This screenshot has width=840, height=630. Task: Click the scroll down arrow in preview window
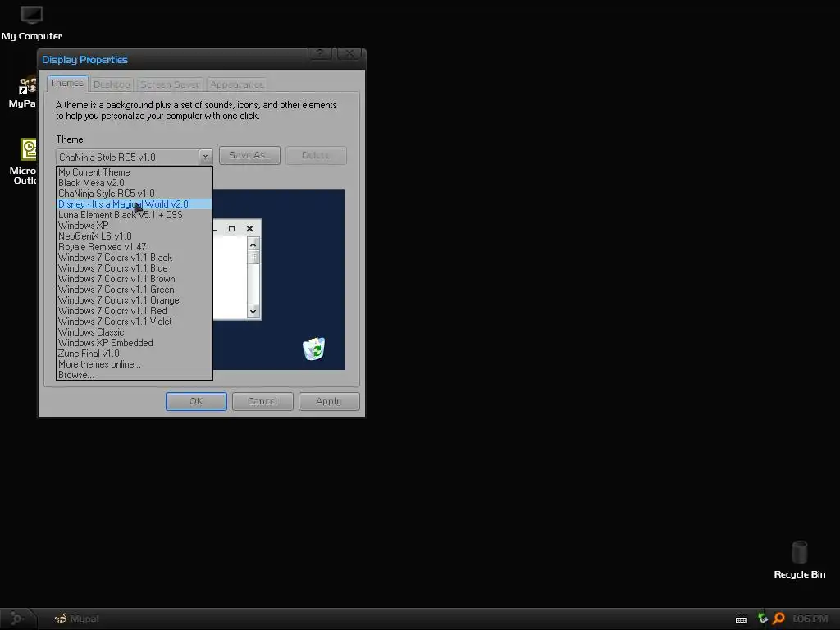click(x=253, y=311)
